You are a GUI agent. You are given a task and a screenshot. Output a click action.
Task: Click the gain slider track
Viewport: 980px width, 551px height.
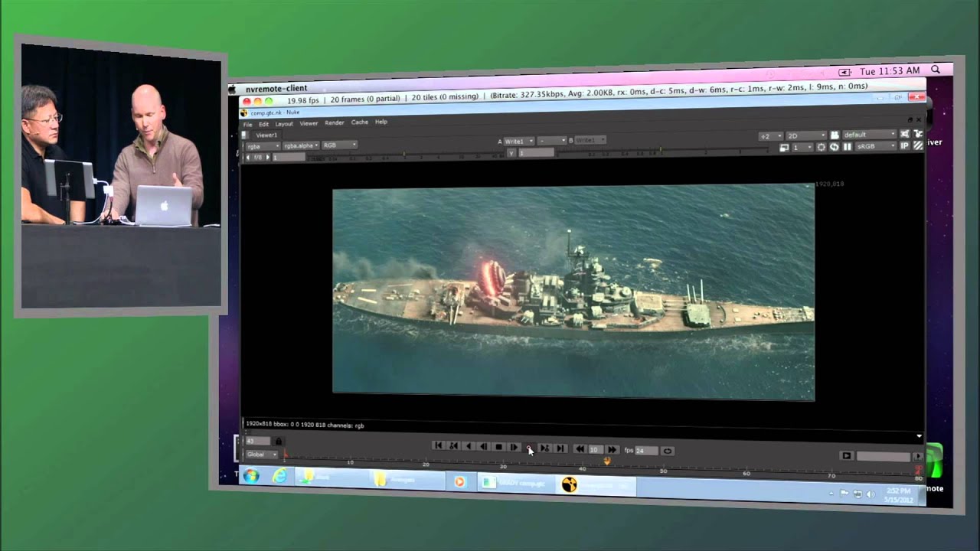coord(406,155)
